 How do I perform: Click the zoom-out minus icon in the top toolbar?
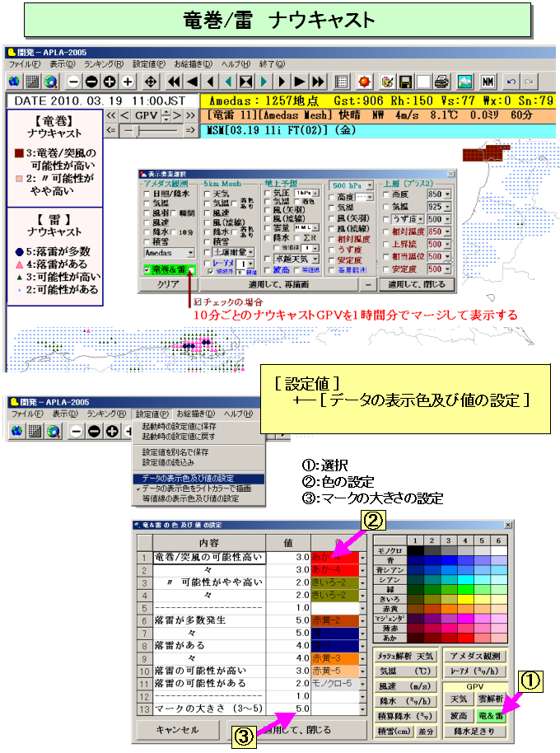pyautogui.click(x=74, y=82)
